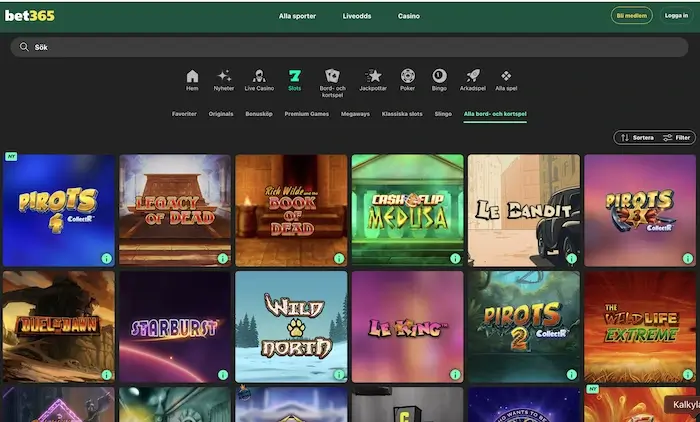Launch Cash Flip Medusa thumbnail
This screenshot has height=422, width=700.
click(408, 210)
